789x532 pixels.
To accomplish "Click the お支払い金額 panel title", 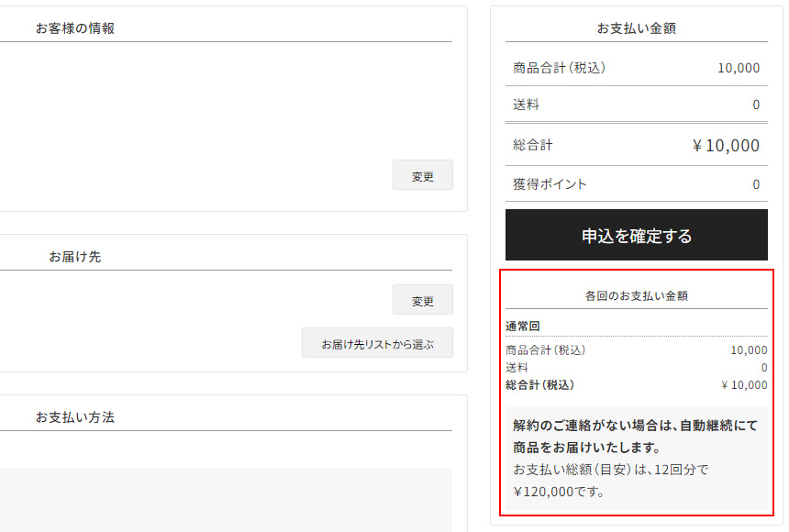I will [635, 28].
